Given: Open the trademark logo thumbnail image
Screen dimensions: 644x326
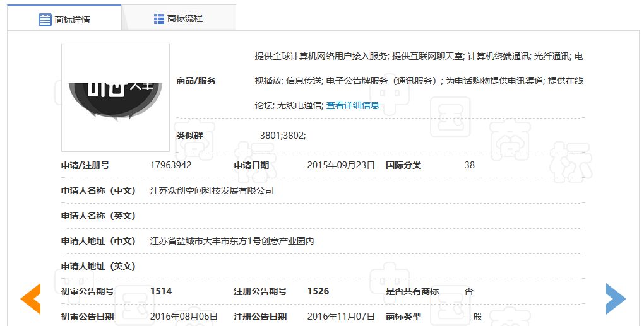Looking at the screenshot, I should coord(116,98).
